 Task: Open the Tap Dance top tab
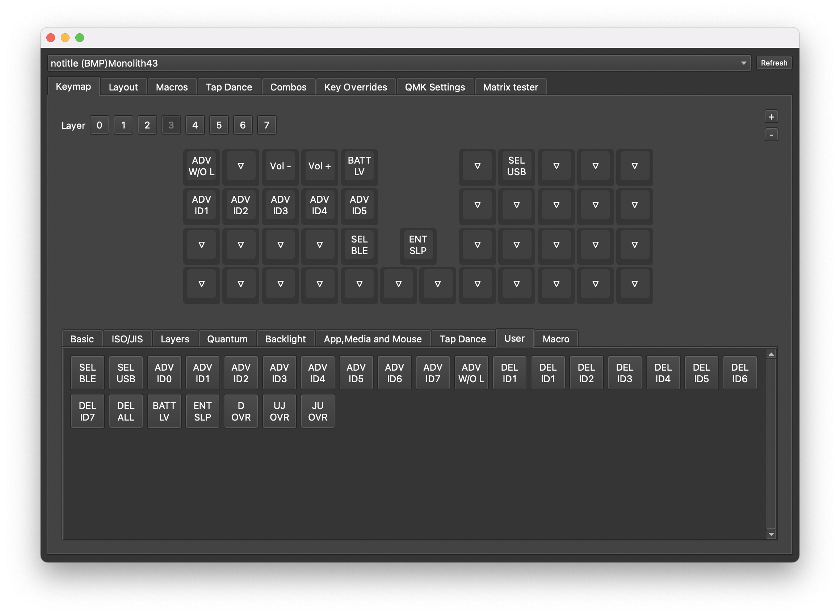coord(229,87)
